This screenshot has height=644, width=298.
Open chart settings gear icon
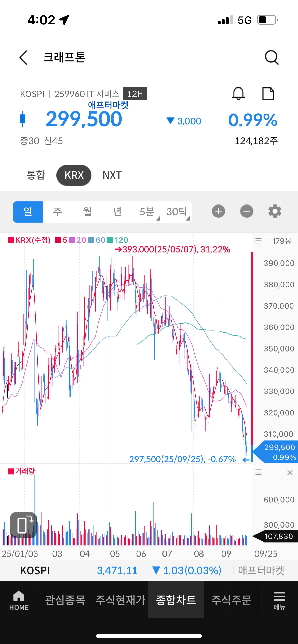point(275,211)
